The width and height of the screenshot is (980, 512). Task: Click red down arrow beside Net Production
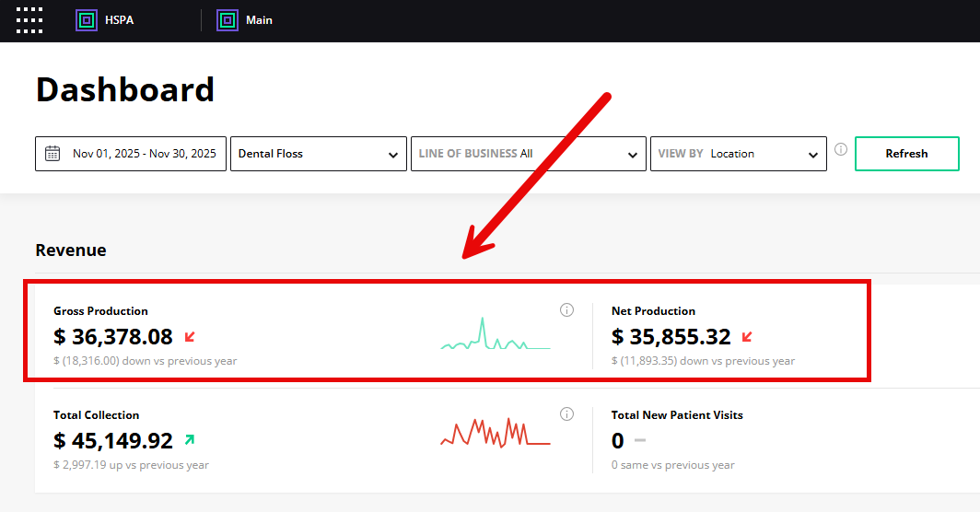tap(747, 337)
